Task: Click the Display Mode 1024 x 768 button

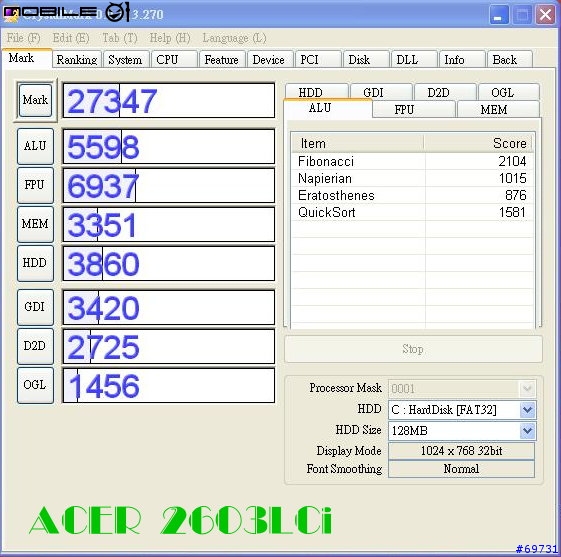Action: (462, 451)
